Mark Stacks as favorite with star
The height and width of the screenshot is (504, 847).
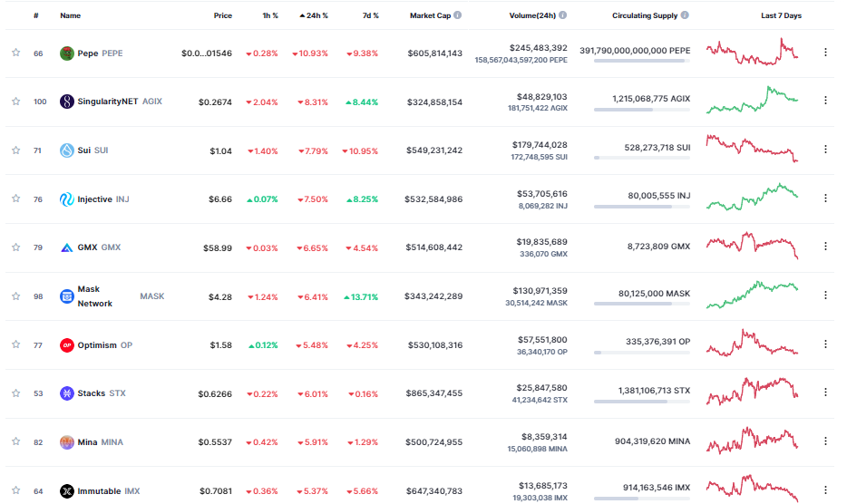pyautogui.click(x=16, y=393)
